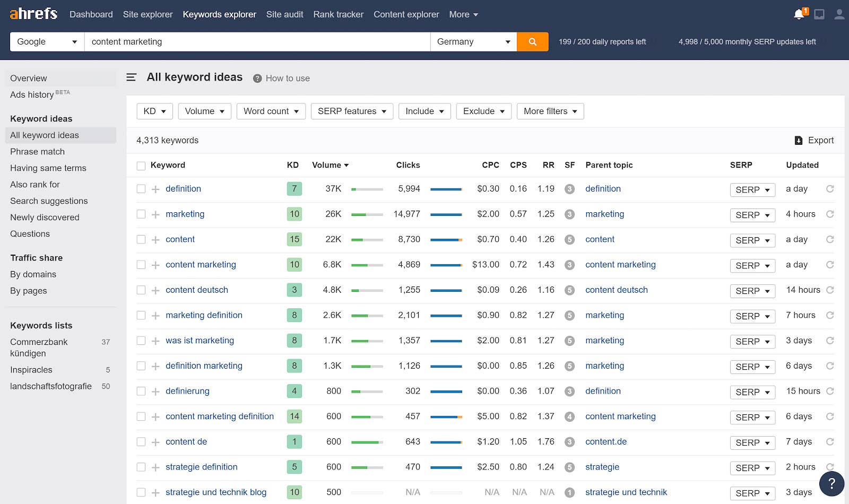Check the 'content marketing' keyword checkbox
The image size is (849, 504).
[x=141, y=265]
